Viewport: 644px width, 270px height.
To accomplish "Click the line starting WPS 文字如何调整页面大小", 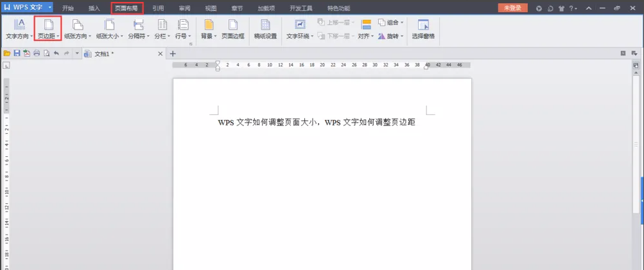I will click(317, 123).
